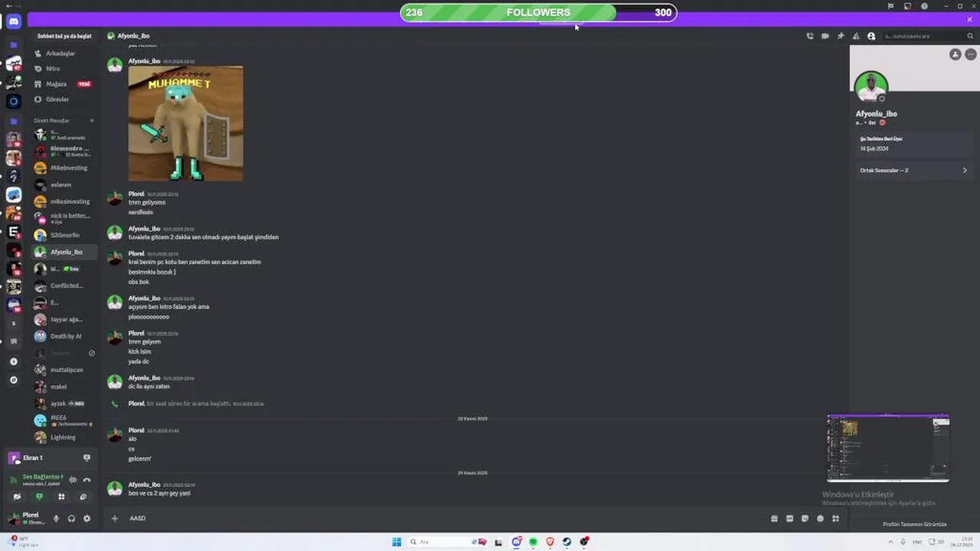The image size is (980, 551).
Task: Add friends to this DM
Action: (x=856, y=36)
